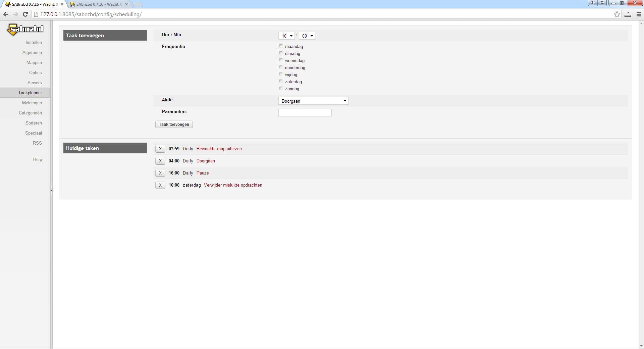The height and width of the screenshot is (349, 644).
Task: Check the donderdag checkbox
Action: (281, 67)
